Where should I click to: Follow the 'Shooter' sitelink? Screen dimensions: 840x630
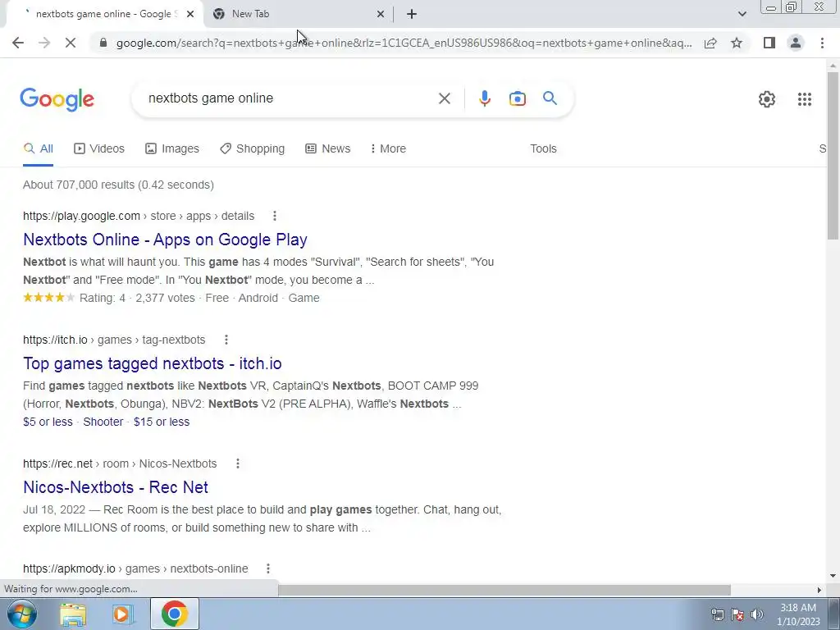click(x=103, y=422)
